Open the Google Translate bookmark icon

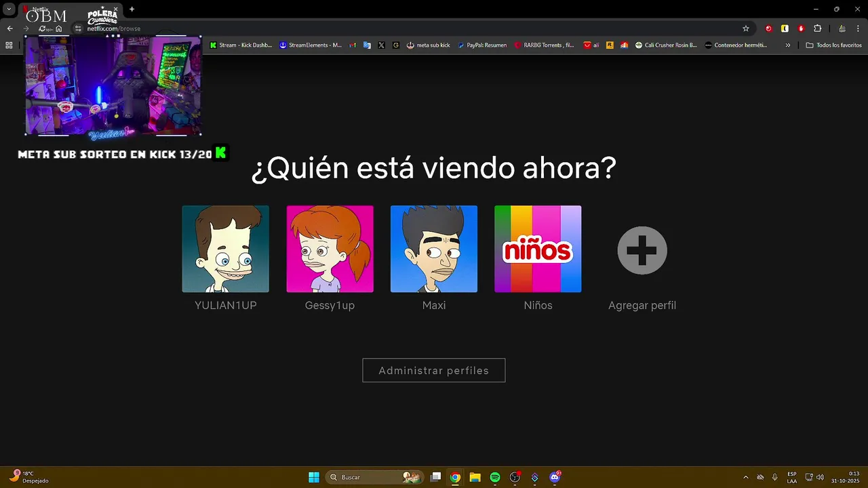point(367,45)
